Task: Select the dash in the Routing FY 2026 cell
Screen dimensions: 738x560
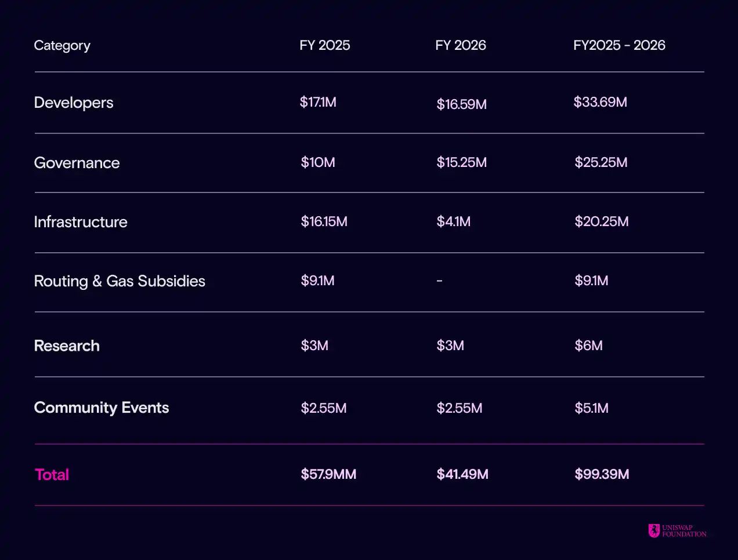Action: [x=439, y=281]
